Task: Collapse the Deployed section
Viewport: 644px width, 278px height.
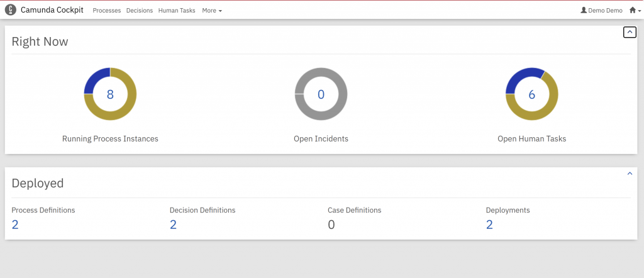Action: [630, 174]
